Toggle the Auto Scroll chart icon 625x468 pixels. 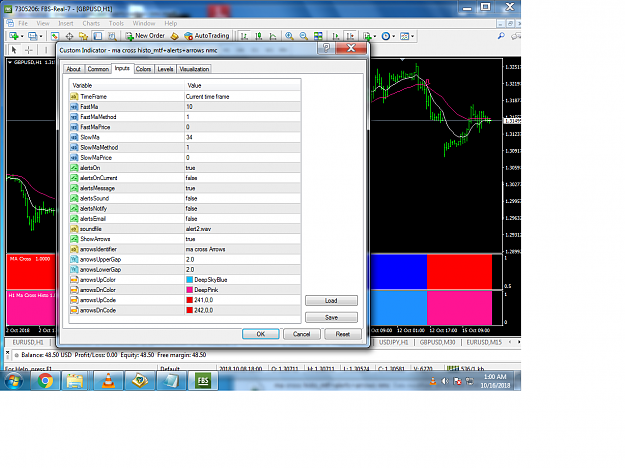pyautogui.click(x=336, y=36)
